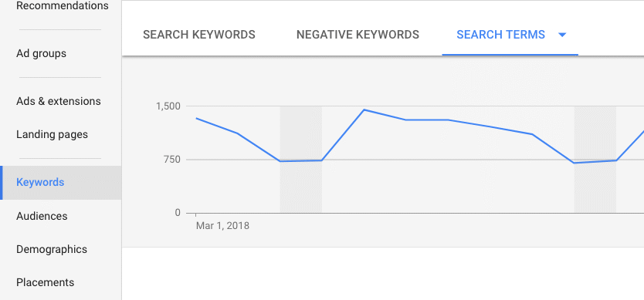Click the second shaded weekend band on chart
The height and width of the screenshot is (300, 644).
click(595, 159)
